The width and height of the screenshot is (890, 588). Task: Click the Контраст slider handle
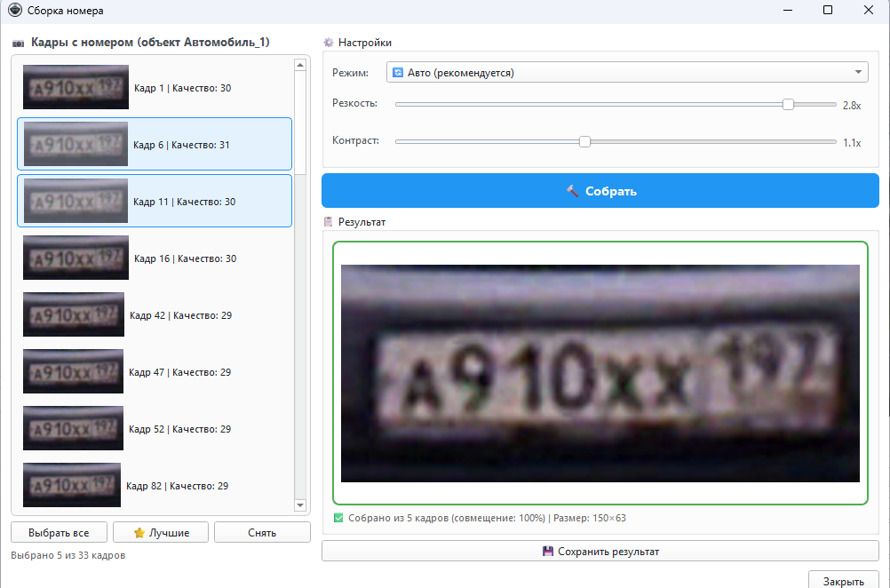coord(584,141)
